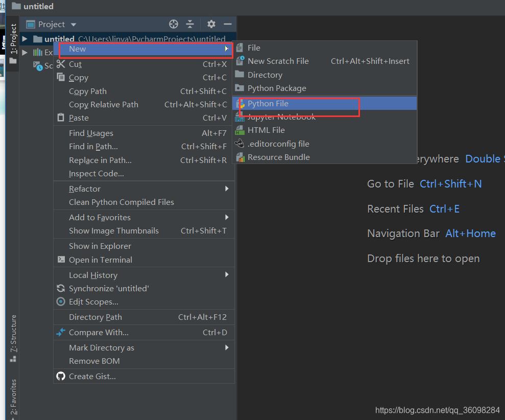This screenshot has width=505, height=420.
Task: Click the terminal icon beside Open in Terminal
Action: pos(61,260)
